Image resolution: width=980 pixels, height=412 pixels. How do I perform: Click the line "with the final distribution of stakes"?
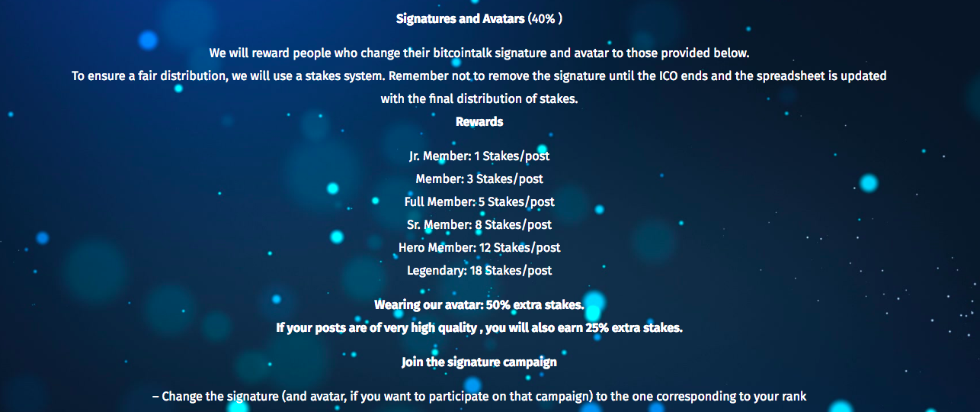pos(479,99)
